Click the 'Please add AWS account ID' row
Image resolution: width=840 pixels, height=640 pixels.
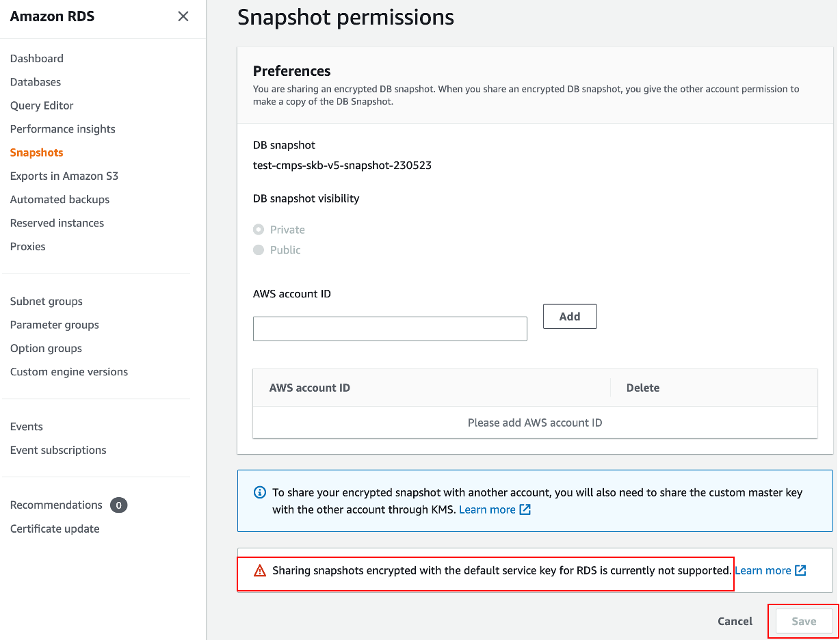click(535, 423)
